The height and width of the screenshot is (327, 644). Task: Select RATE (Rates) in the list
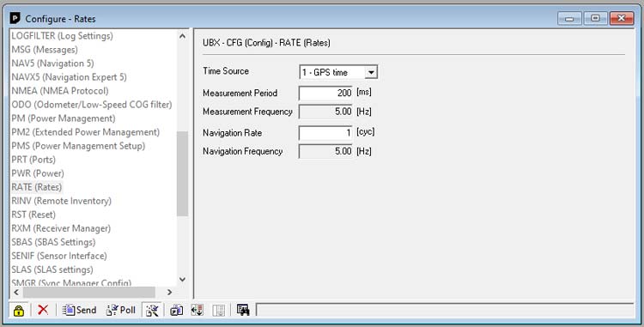(x=37, y=187)
